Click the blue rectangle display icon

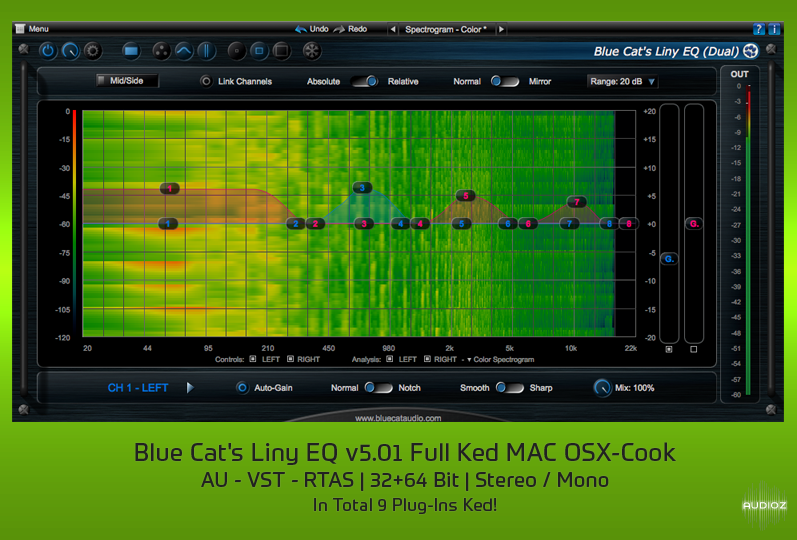[131, 50]
